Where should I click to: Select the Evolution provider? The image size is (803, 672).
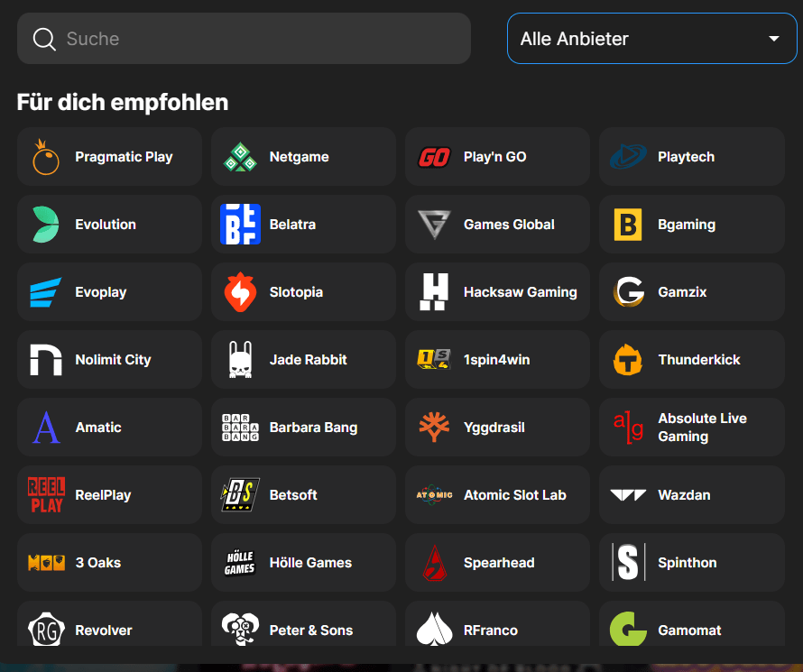(x=109, y=225)
